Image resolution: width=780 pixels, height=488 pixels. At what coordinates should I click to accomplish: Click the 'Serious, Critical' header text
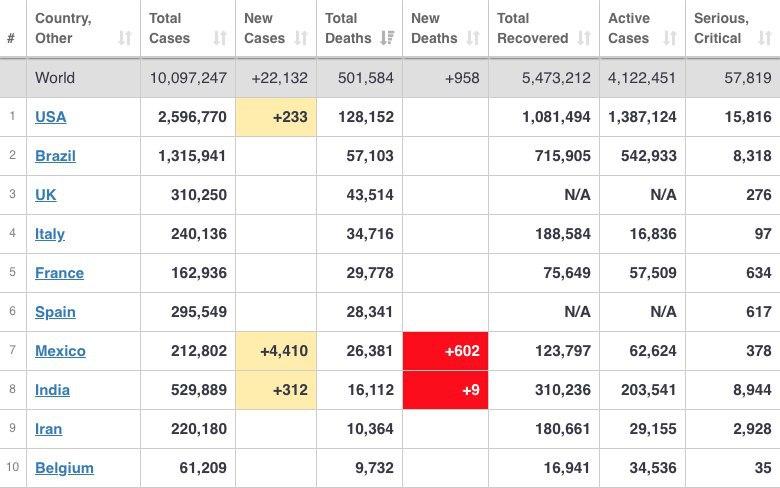click(x=721, y=28)
